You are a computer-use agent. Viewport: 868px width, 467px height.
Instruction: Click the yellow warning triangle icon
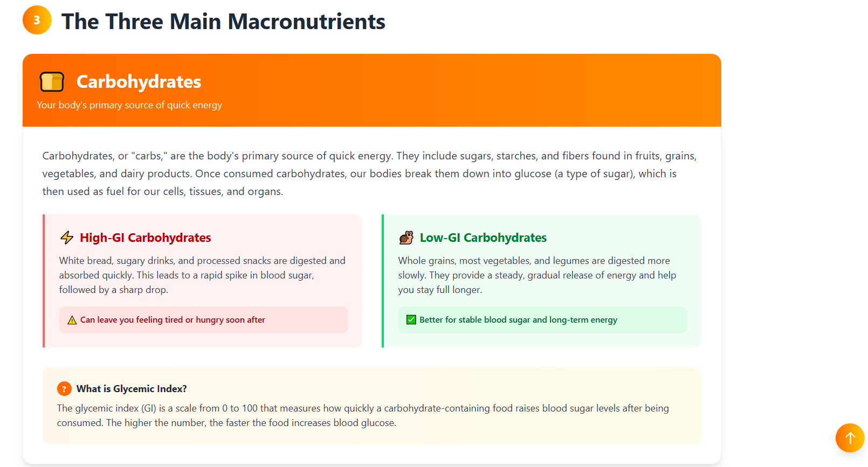tap(72, 320)
